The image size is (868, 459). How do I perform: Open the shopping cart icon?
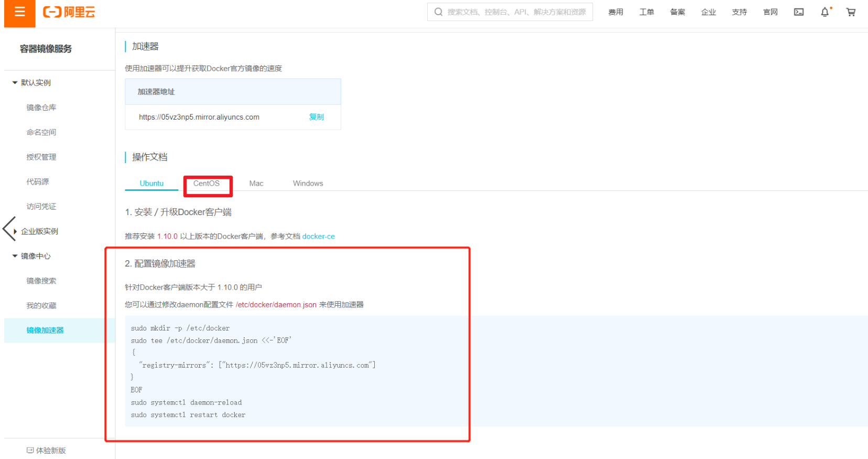pos(851,12)
